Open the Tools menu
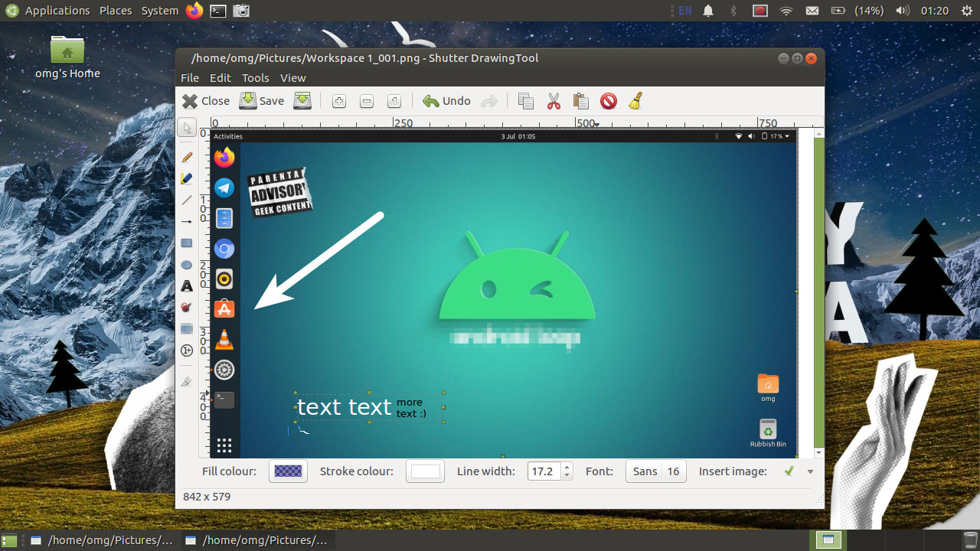The height and width of the screenshot is (551, 980). tap(255, 78)
